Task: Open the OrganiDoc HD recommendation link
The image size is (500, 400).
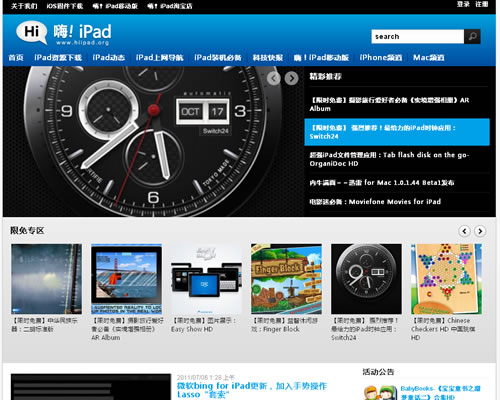Action: [389, 159]
